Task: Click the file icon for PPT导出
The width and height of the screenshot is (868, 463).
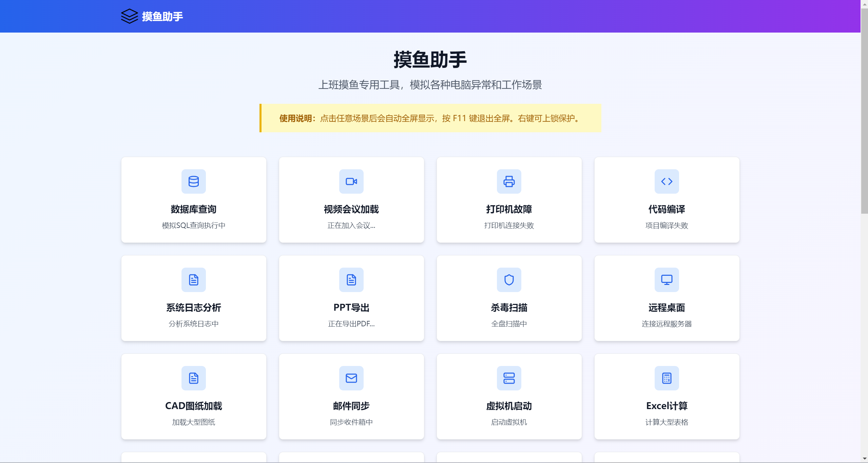Action: click(351, 280)
